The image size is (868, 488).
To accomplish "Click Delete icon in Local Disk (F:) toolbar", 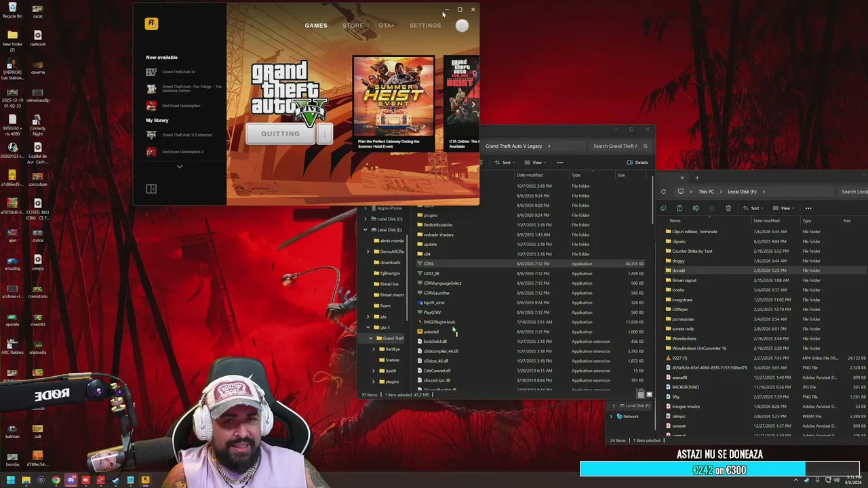I will (x=728, y=208).
